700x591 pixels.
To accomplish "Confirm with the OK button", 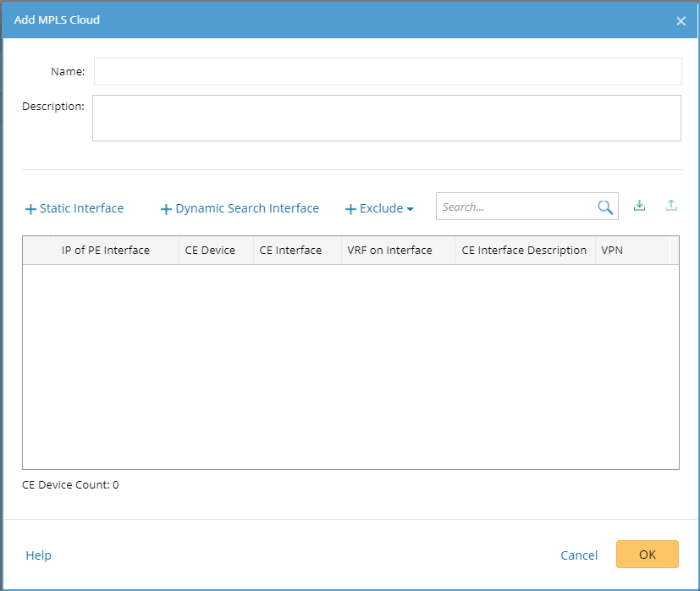I will point(647,555).
